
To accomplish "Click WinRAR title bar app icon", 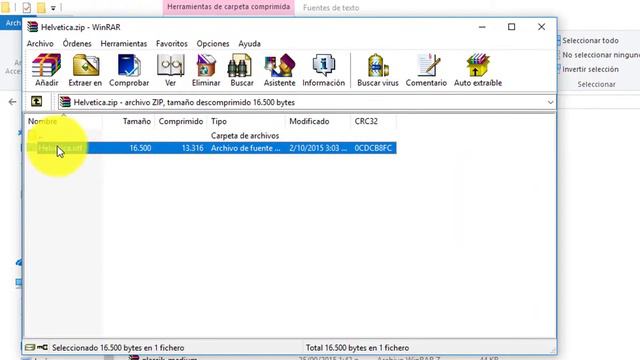I will tap(32, 27).
